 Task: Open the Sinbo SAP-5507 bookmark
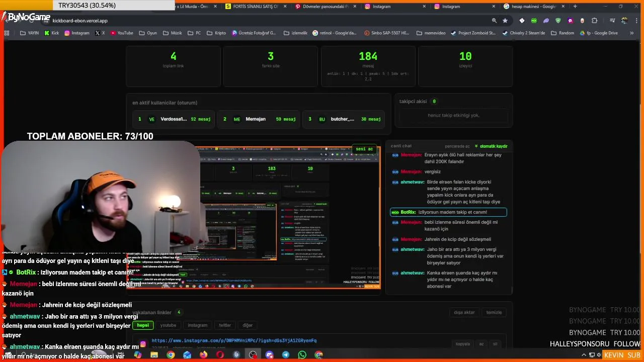pyautogui.click(x=386, y=33)
